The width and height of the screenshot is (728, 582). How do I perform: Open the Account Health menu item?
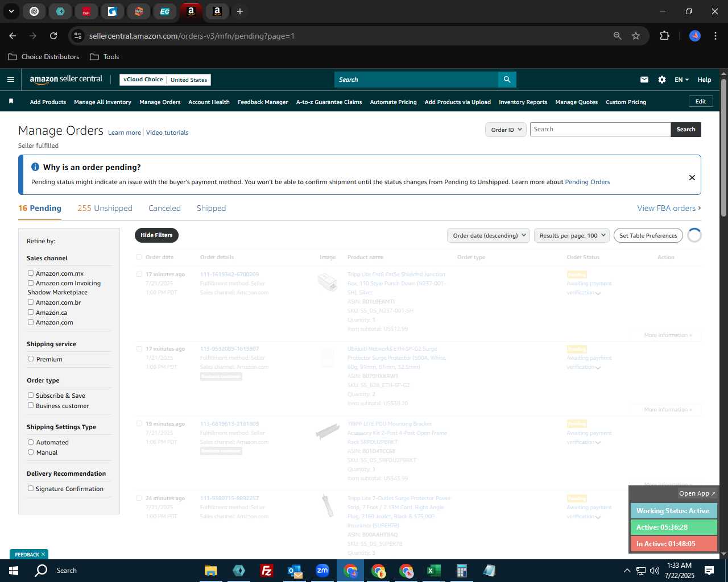(x=209, y=102)
